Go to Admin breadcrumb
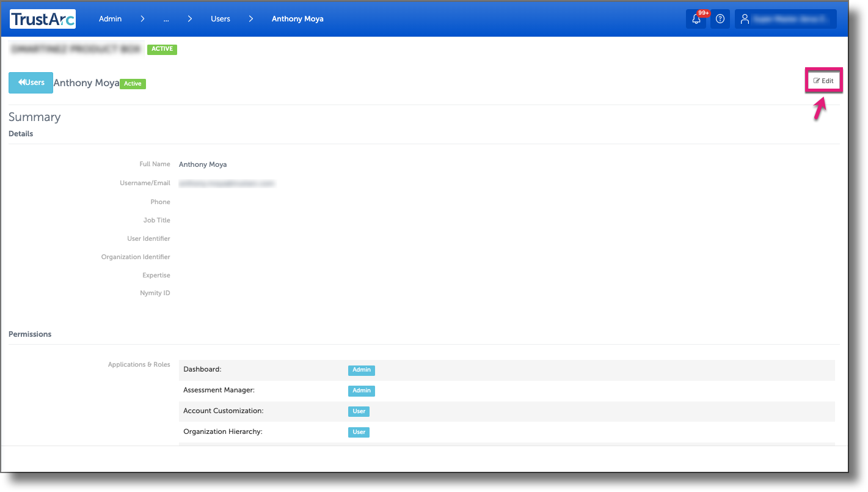The height and width of the screenshot is (492, 868). tap(111, 19)
